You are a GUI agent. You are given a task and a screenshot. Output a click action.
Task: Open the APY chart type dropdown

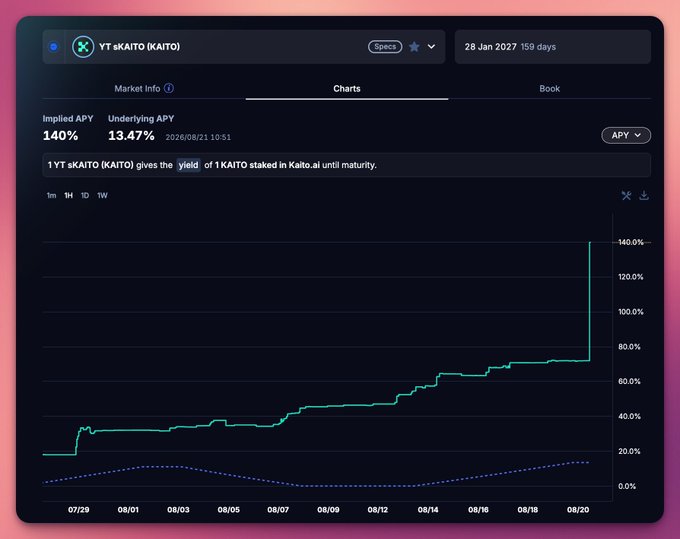pyautogui.click(x=626, y=135)
